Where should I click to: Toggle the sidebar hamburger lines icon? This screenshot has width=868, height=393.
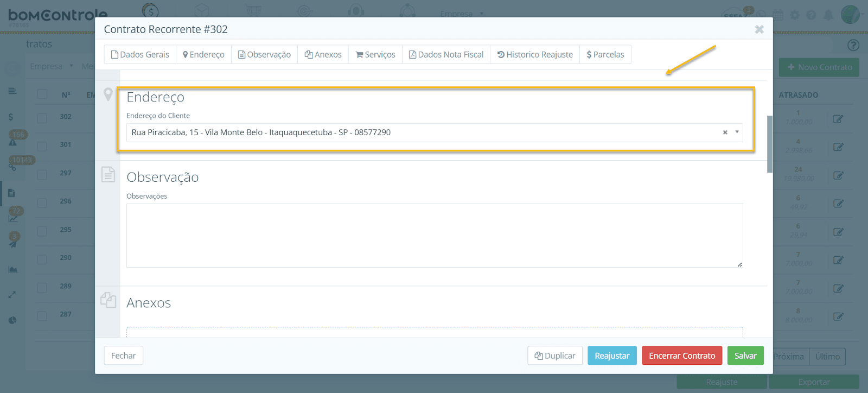pyautogui.click(x=12, y=91)
